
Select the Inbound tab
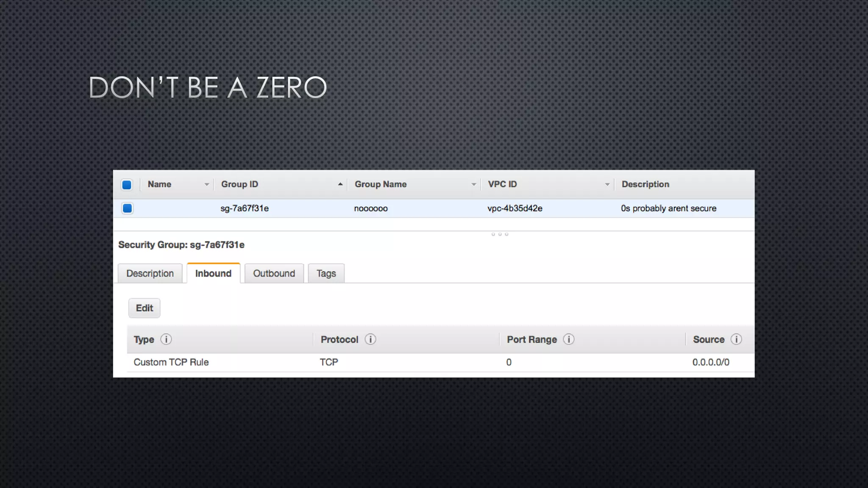tap(213, 274)
